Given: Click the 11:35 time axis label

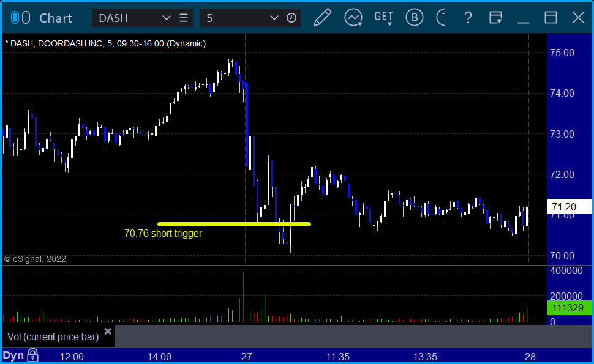Looking at the screenshot, I should coord(338,357).
